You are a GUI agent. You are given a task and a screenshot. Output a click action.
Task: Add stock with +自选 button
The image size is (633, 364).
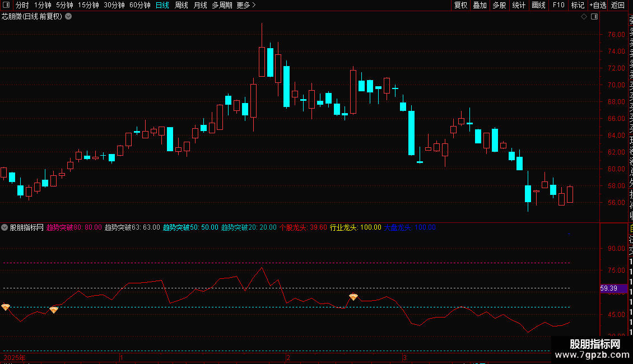pos(598,5)
